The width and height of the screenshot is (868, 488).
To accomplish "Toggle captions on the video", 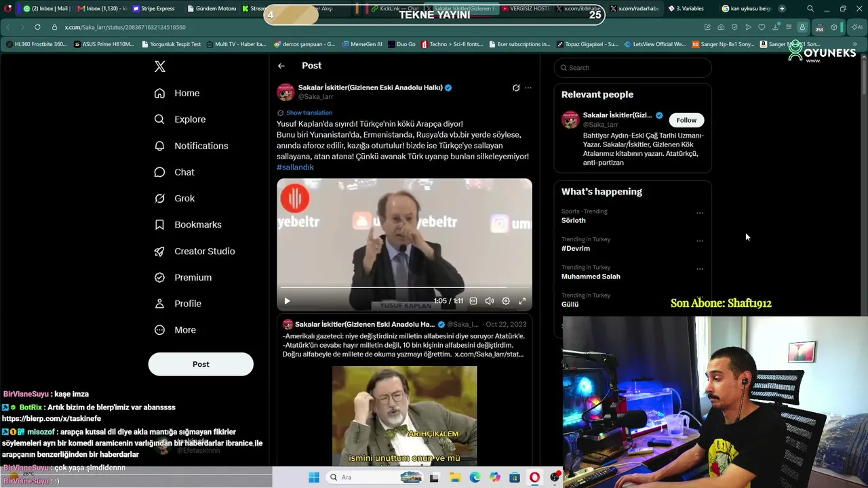I will tap(473, 301).
